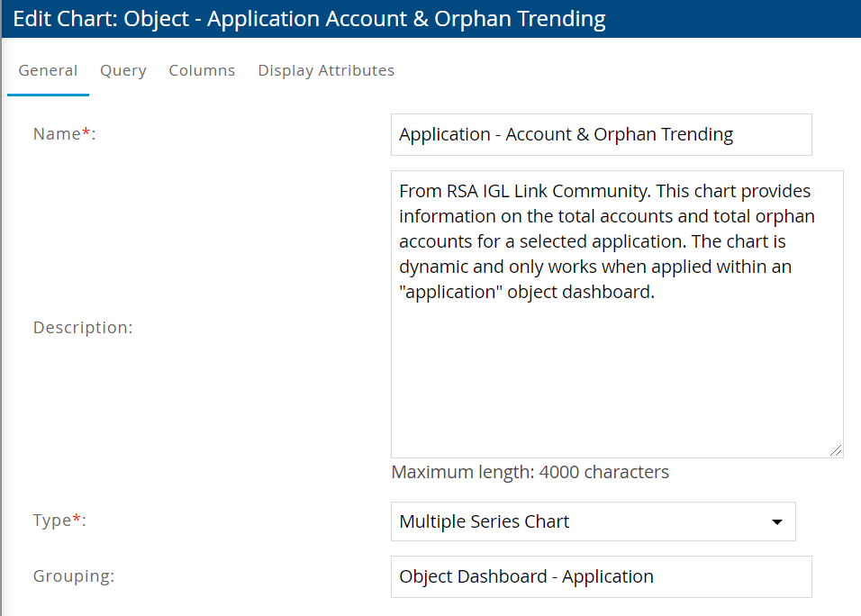Image resolution: width=861 pixels, height=616 pixels.
Task: Go to the Columns tab
Action: click(202, 70)
